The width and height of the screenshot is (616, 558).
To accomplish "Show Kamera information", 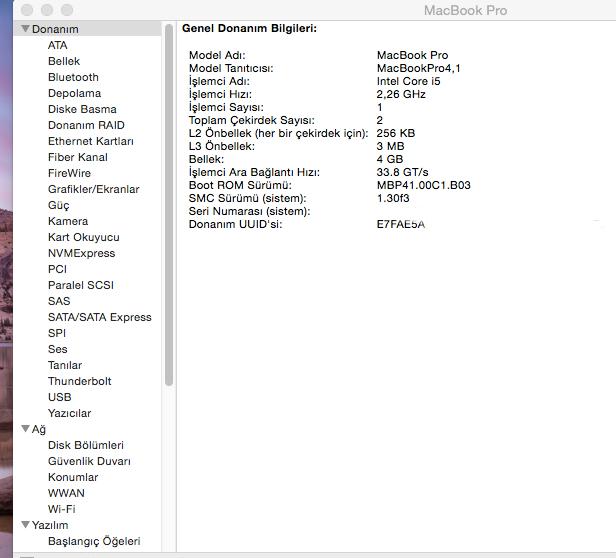I will (x=68, y=221).
